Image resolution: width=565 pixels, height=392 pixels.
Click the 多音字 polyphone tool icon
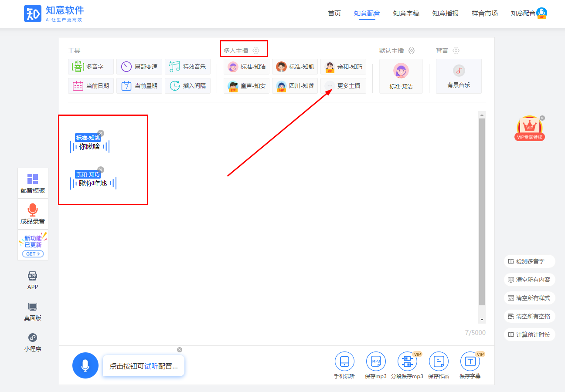(78, 67)
